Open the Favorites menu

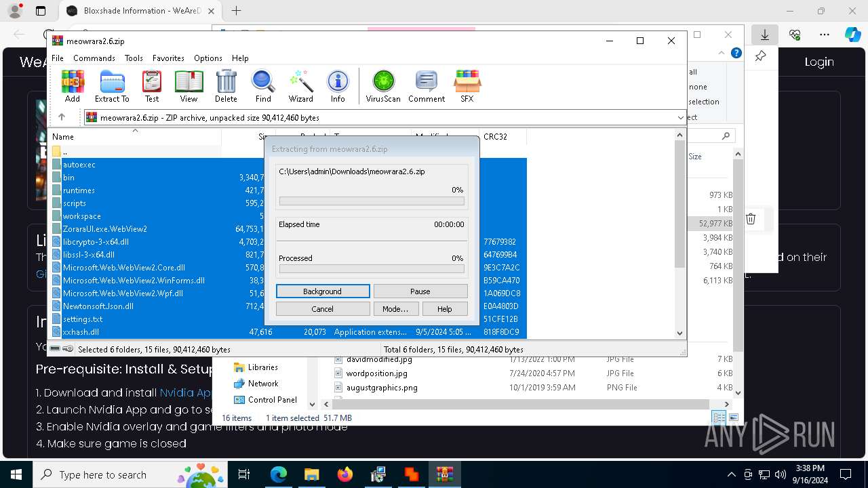coord(168,58)
